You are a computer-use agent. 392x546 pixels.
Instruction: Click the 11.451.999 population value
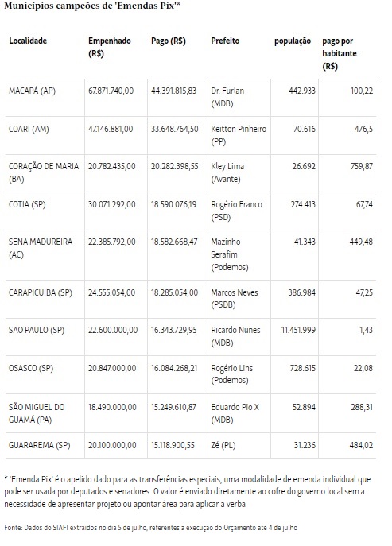[x=298, y=330]
